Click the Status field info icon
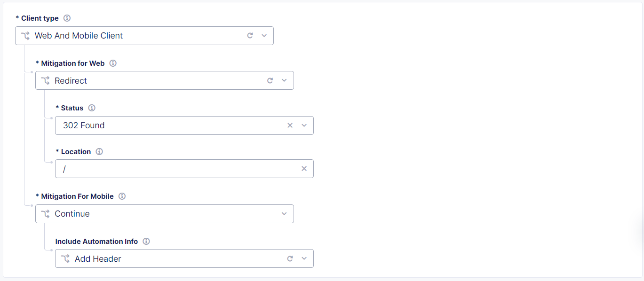 92,108
